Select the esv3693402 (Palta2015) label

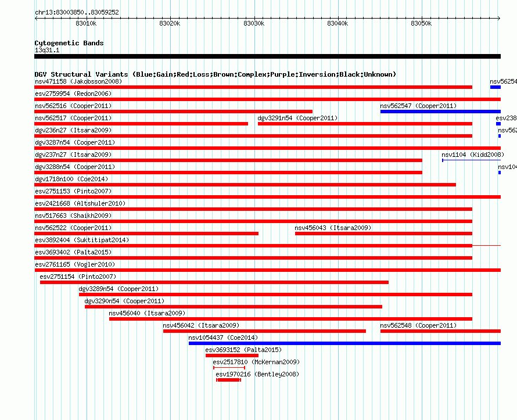(73, 252)
